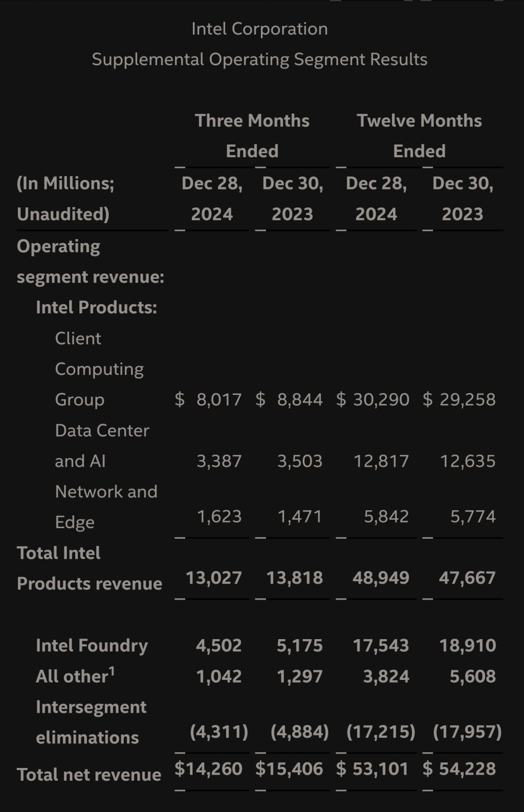This screenshot has height=812, width=524.
Task: Click the 'Intel Products:' subheading
Action: coord(96,307)
